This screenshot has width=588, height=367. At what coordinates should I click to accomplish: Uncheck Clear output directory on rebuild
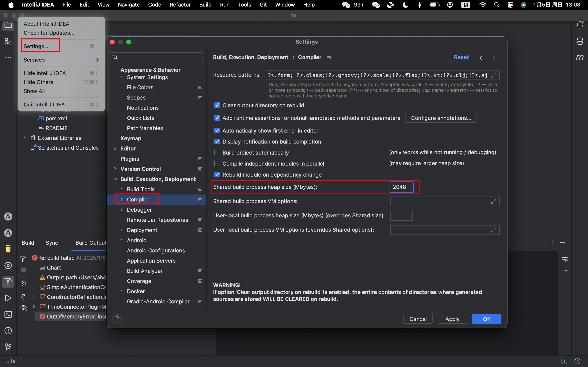(217, 105)
